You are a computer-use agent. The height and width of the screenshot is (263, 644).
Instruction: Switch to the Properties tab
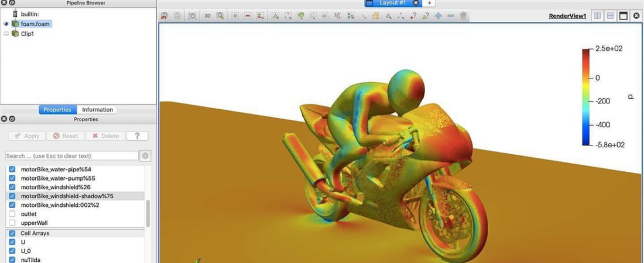click(x=57, y=109)
